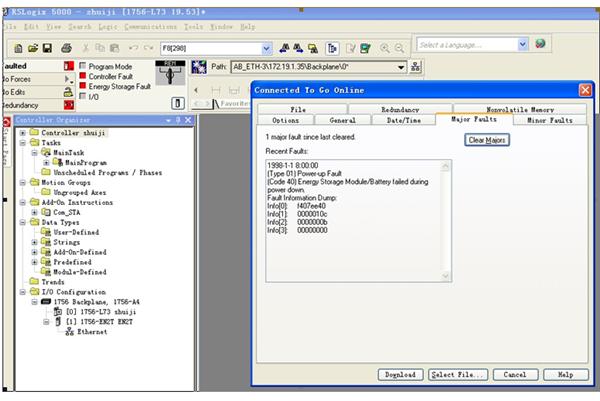Expand the MainProgram tree node

pyautogui.click(x=45, y=162)
